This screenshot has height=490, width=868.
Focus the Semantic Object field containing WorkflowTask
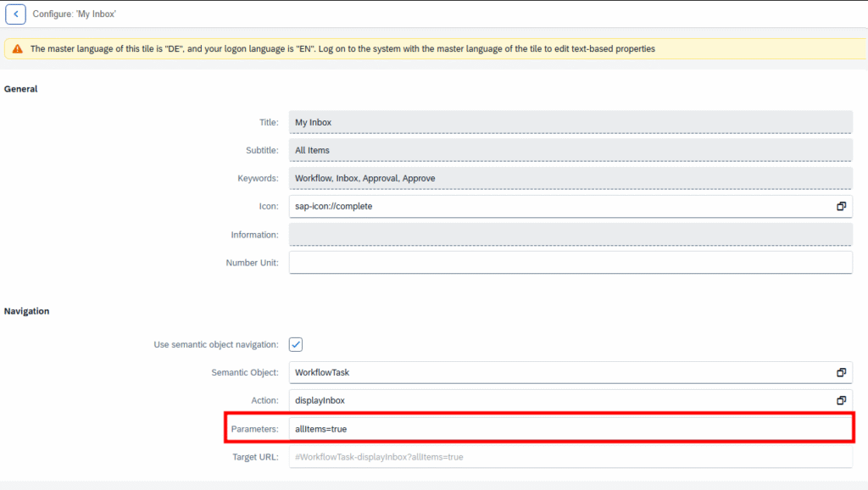tap(559, 372)
